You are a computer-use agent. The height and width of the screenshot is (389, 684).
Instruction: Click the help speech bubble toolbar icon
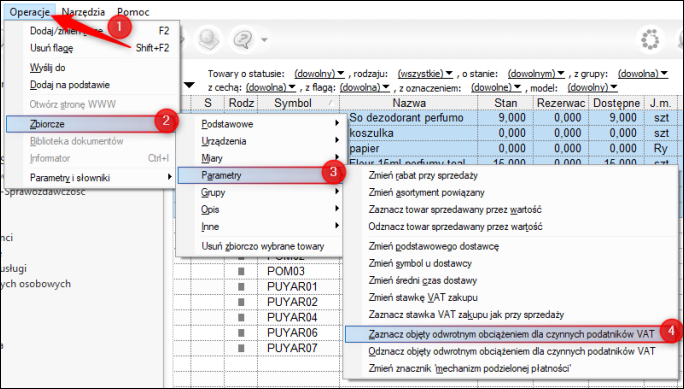pyautogui.click(x=243, y=40)
